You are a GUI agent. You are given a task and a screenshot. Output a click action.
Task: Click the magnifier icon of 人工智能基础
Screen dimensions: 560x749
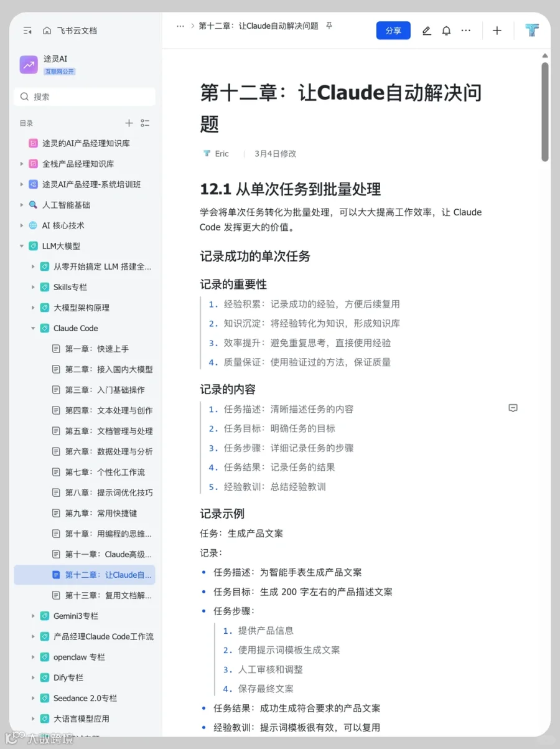pyautogui.click(x=33, y=205)
